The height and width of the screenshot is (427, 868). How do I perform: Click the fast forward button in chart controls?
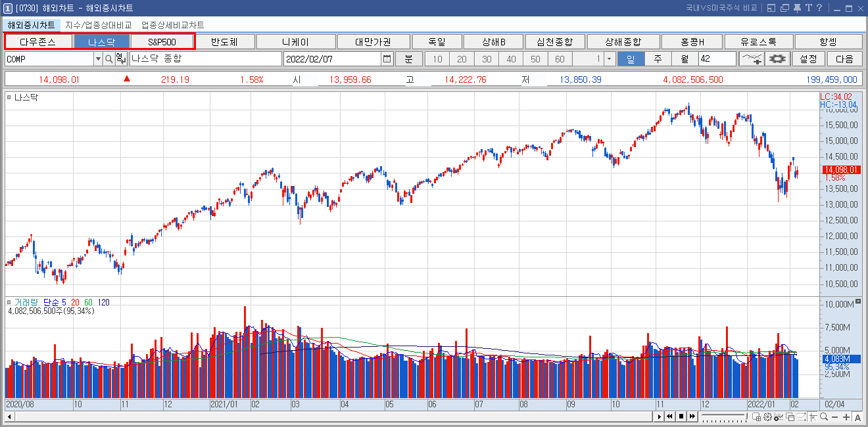pos(692,416)
